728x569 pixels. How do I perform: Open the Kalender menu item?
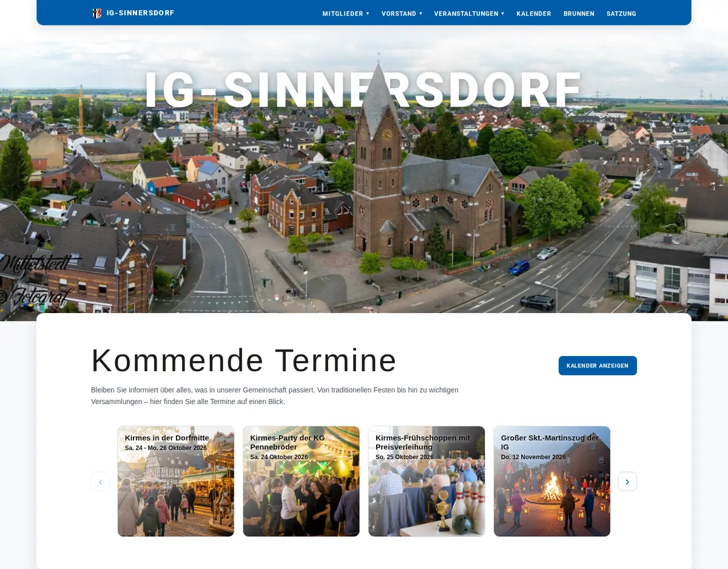534,13
